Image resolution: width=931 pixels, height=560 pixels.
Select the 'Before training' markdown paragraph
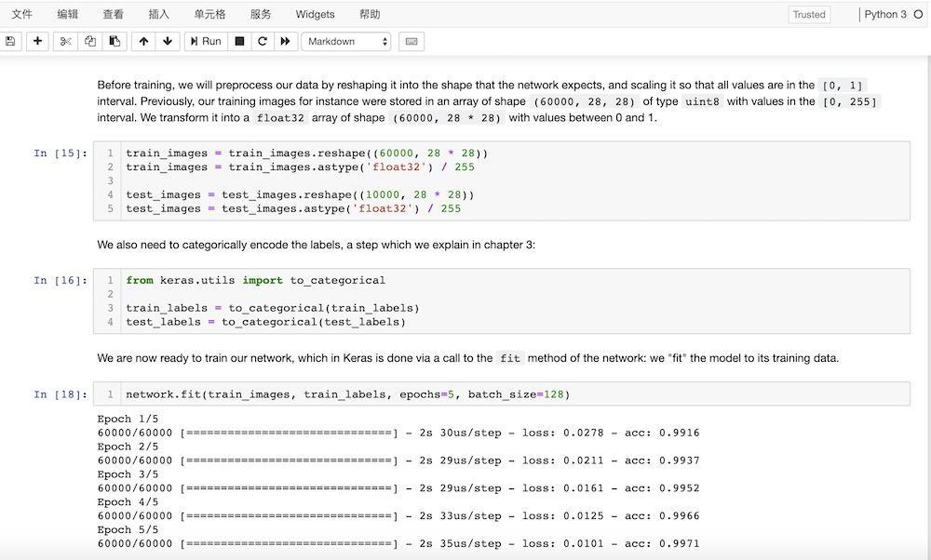489,101
